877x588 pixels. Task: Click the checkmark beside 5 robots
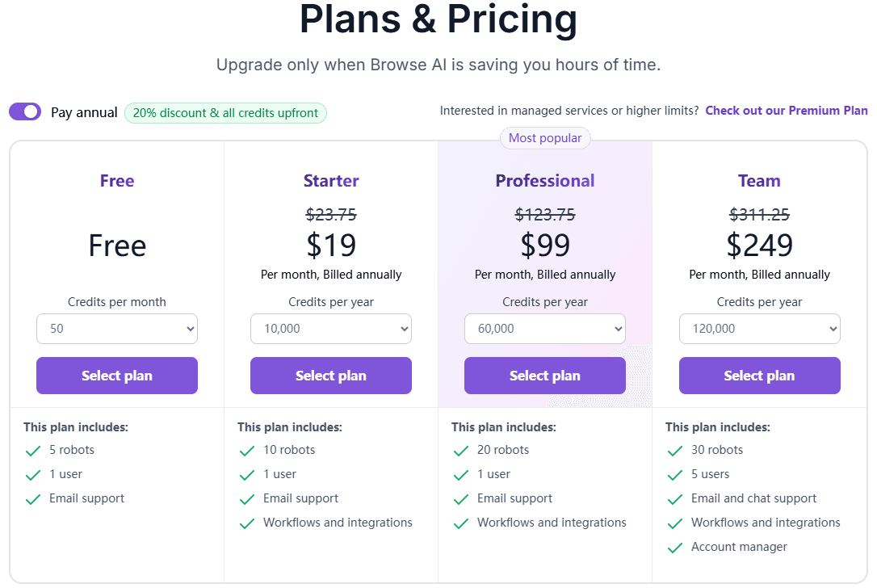coord(33,451)
